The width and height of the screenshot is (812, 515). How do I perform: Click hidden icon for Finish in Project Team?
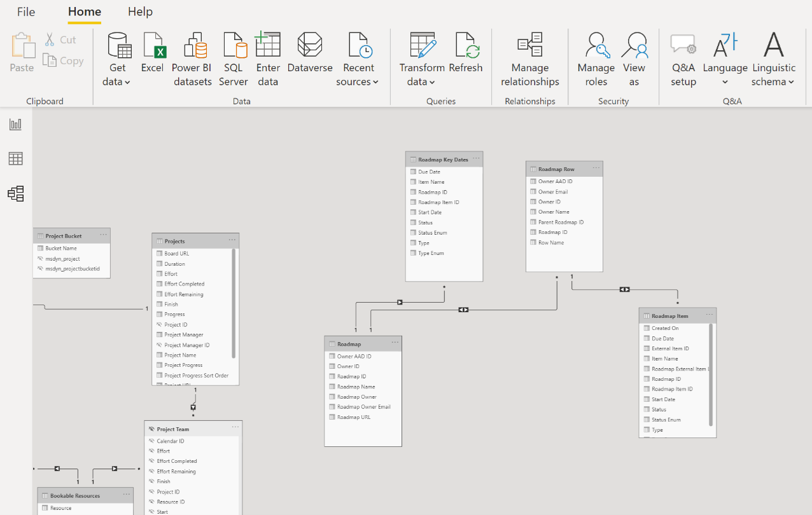pyautogui.click(x=152, y=482)
